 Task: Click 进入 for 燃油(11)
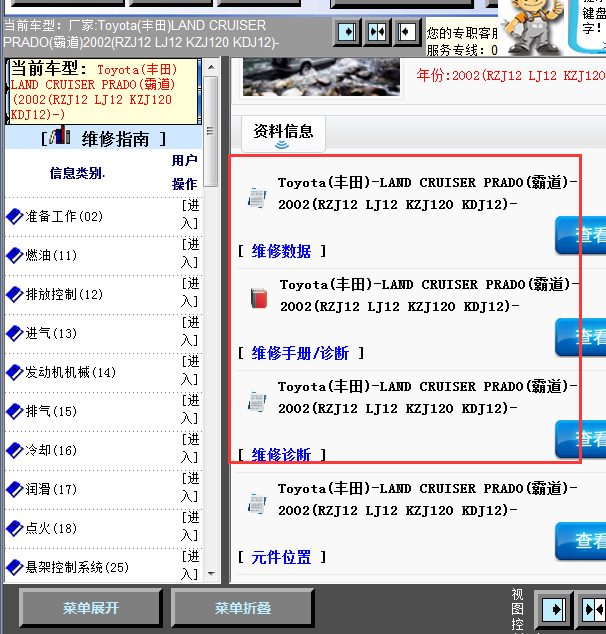coord(190,254)
